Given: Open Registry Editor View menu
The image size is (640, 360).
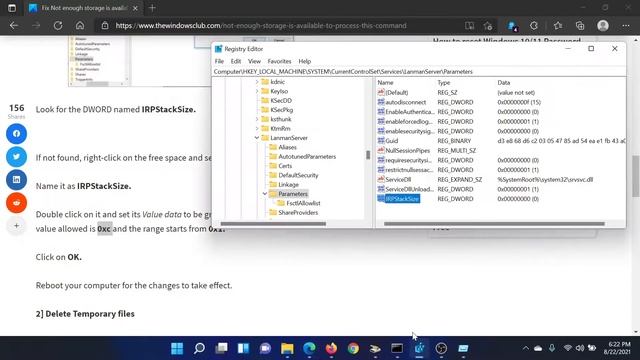Looking at the screenshot, I should pos(254,61).
